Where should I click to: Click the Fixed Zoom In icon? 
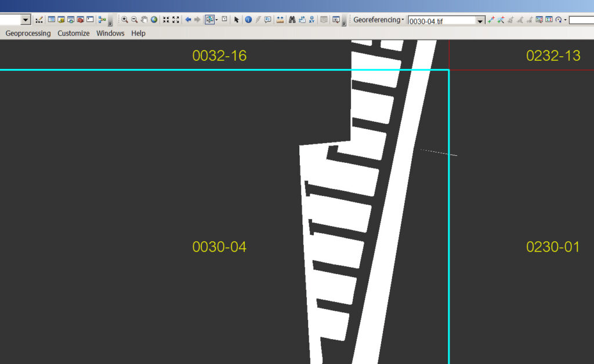tap(166, 20)
